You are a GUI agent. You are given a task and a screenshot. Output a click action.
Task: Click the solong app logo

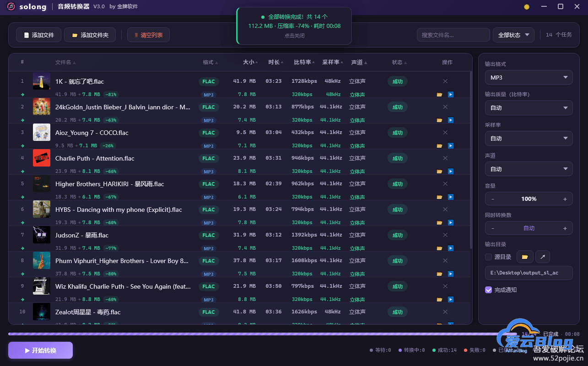[x=11, y=7]
